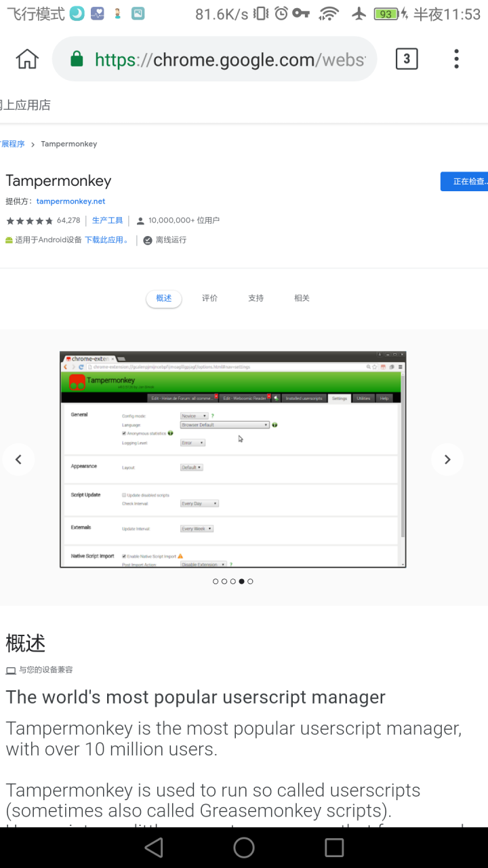Select the second carousel dot
This screenshot has width=488, height=868.
point(224,581)
